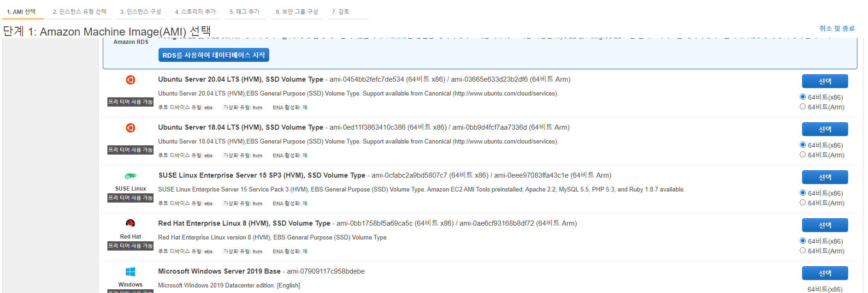Click 프리 티어 사용 가능 badge for Ubuntu 18.04
868x293 pixels.
coord(130,150)
